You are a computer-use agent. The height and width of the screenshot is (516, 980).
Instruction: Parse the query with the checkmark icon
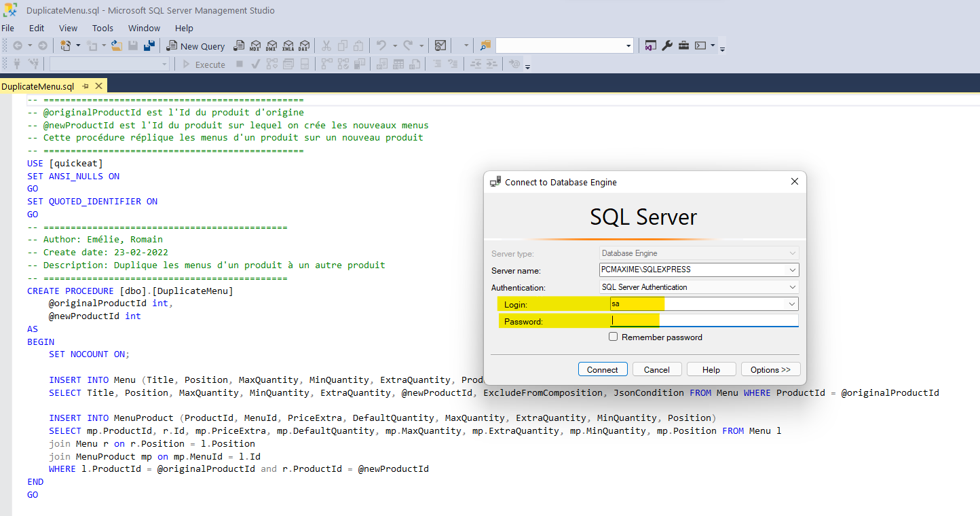(256, 64)
